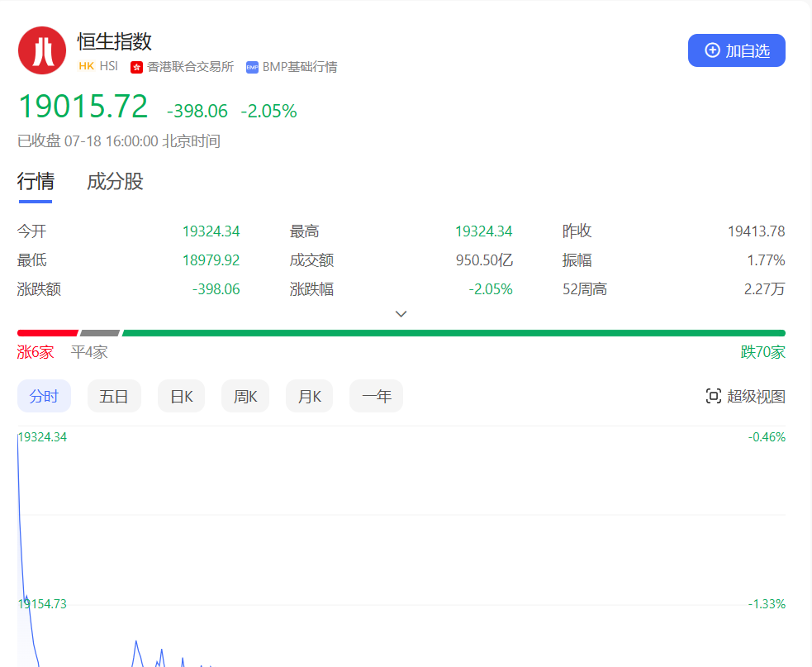The height and width of the screenshot is (667, 812).
Task: Click the HK market tag
Action: (87, 66)
